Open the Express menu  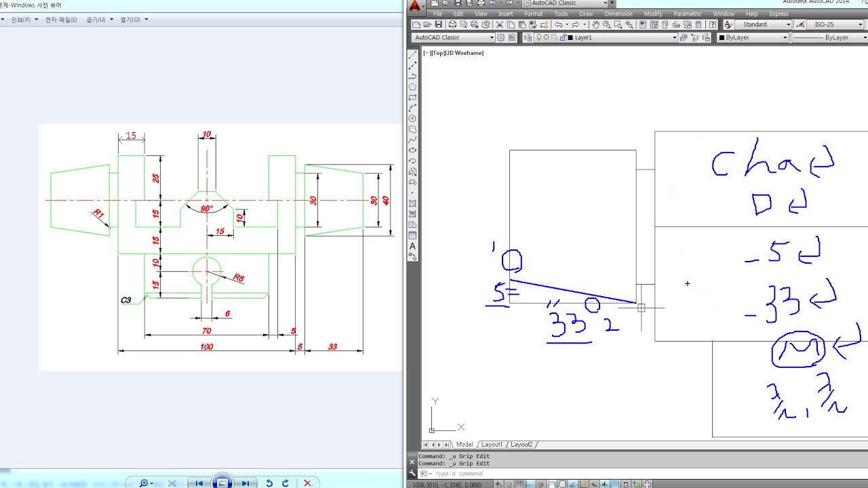coord(778,14)
